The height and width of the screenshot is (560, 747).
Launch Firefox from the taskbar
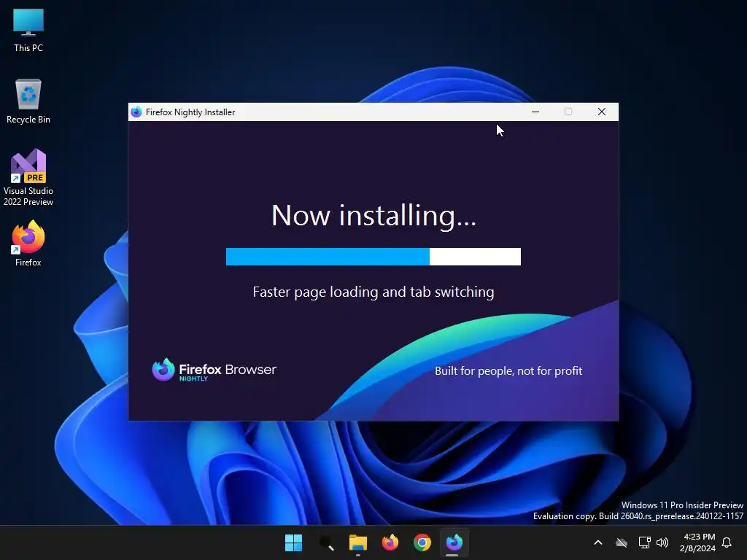coord(390,542)
